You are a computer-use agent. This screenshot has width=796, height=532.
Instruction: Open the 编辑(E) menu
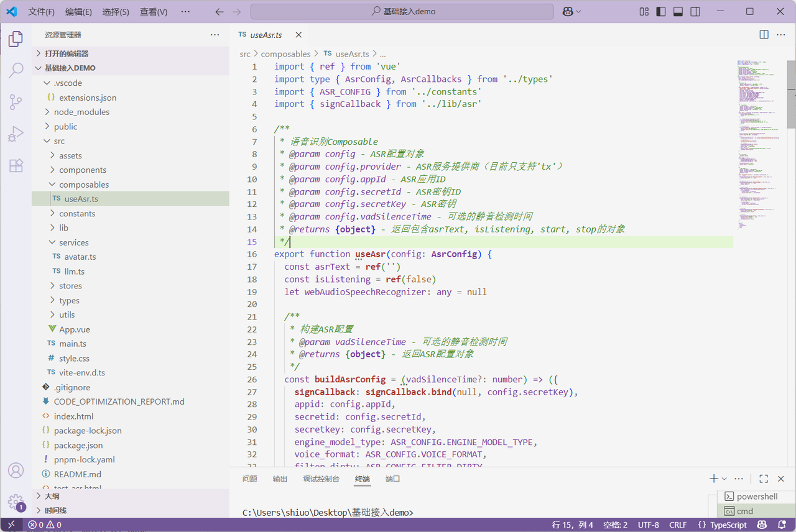(78, 12)
